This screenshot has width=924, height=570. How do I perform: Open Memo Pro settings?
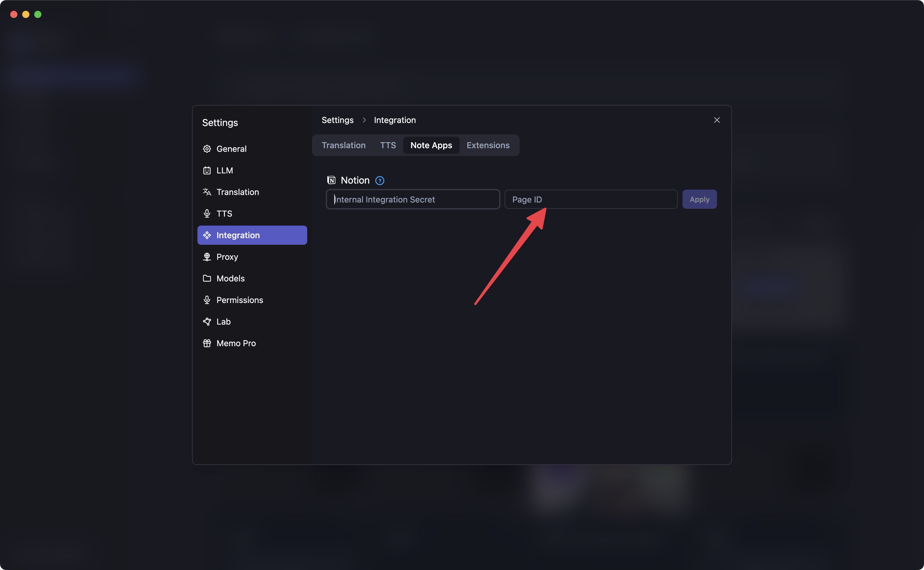tap(252, 343)
